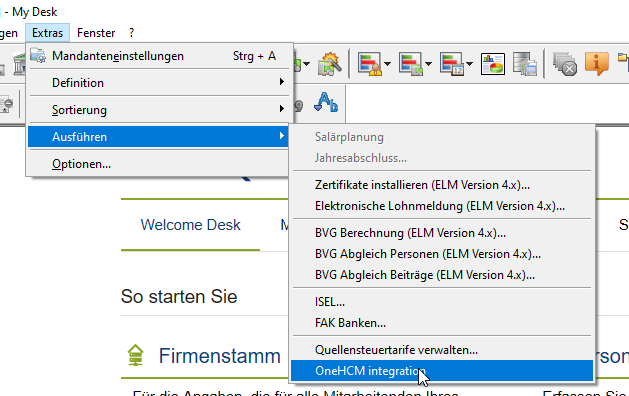Open the Firmenstamm link
Viewport: 629px width, 396px height.
point(219,356)
